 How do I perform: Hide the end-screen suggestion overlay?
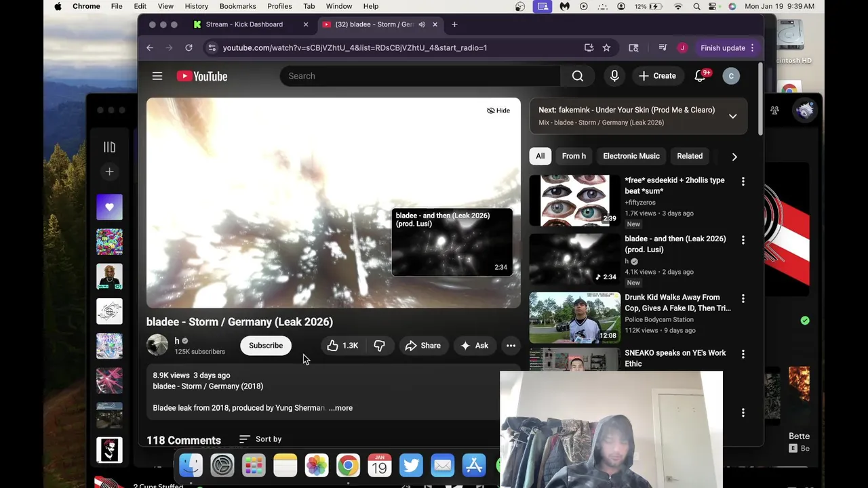[x=498, y=110]
